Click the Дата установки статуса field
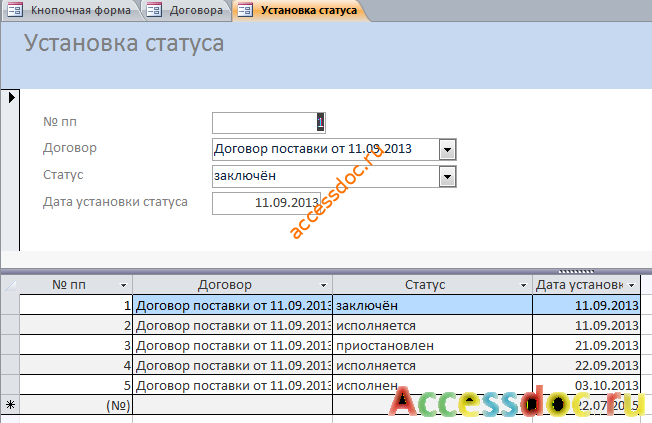 pyautogui.click(x=266, y=203)
